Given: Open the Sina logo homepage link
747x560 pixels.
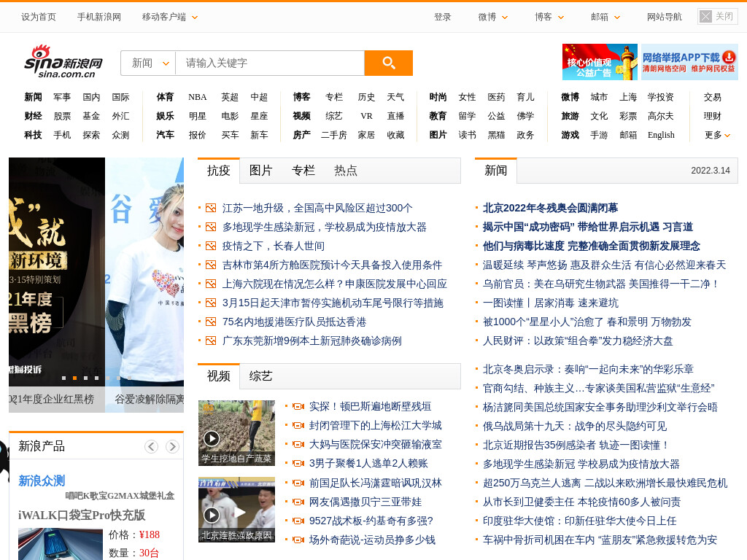Looking at the screenshot, I should click(x=63, y=63).
